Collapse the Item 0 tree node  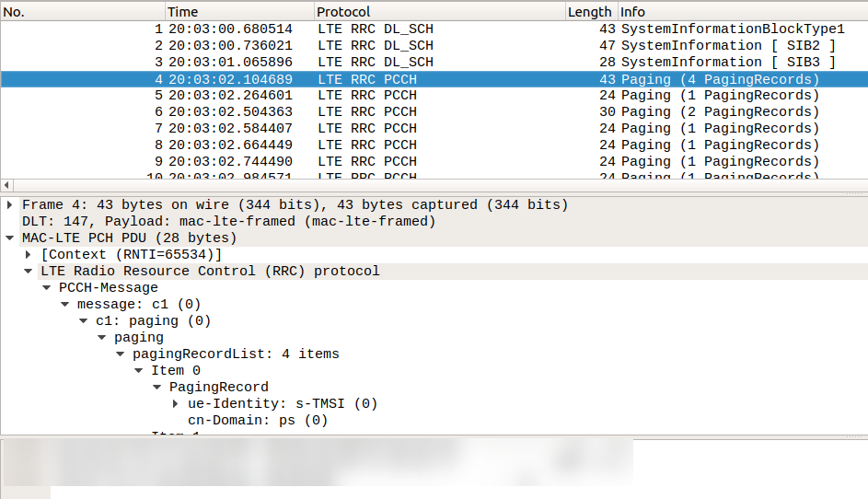click(x=139, y=370)
